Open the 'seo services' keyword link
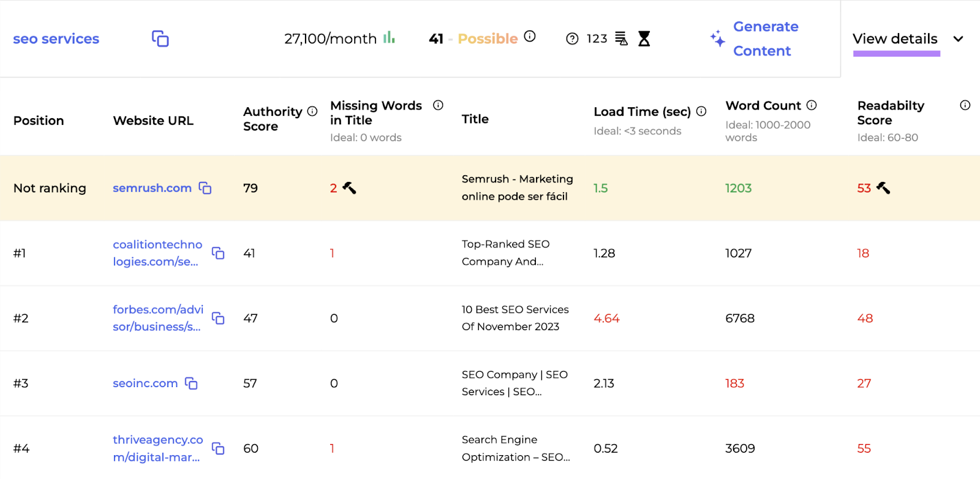Screen dimensions: 980x479 [56, 39]
